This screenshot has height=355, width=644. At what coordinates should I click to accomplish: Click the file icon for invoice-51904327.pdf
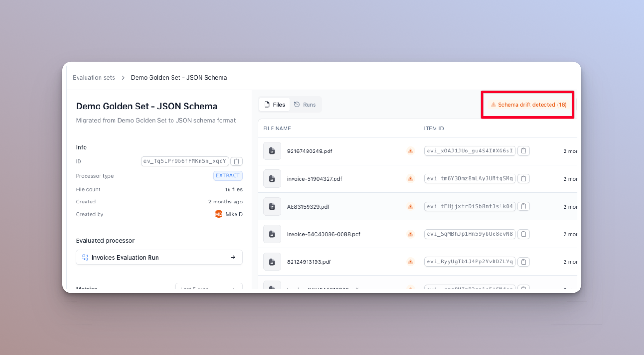[272, 179]
